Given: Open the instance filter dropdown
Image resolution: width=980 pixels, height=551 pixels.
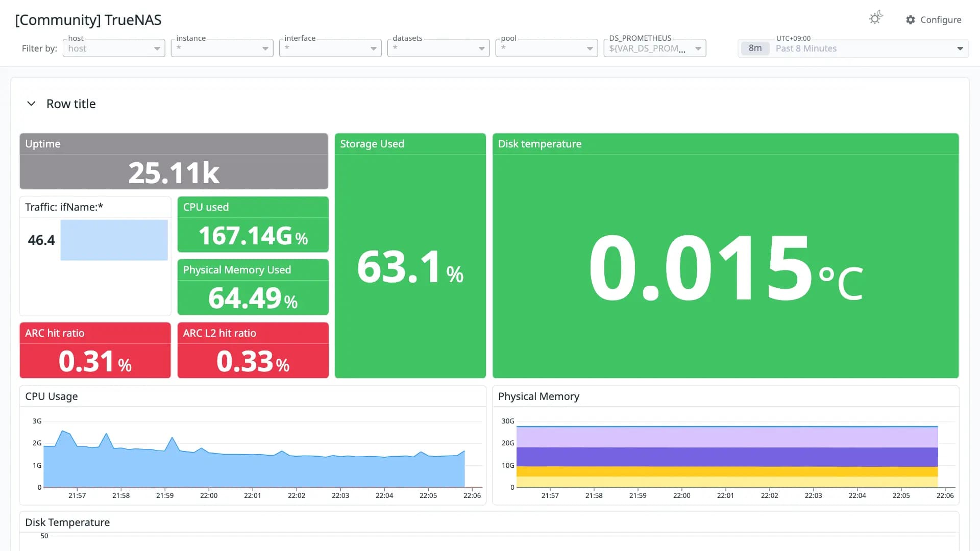Looking at the screenshot, I should (222, 48).
